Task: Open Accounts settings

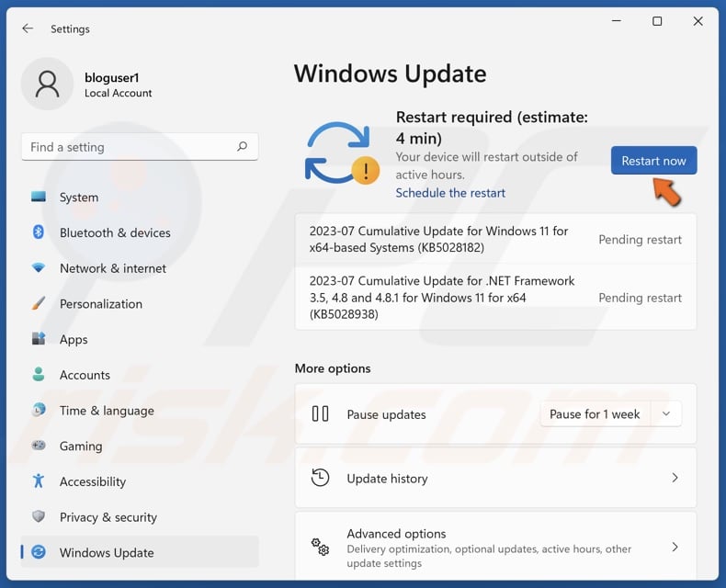Action: (140, 375)
